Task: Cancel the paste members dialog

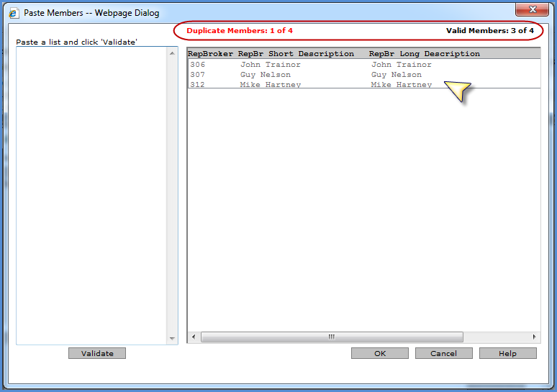Action: 444,353
